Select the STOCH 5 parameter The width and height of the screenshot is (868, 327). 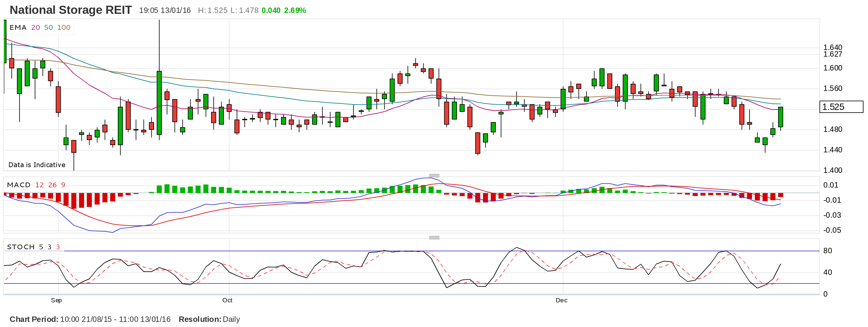click(41, 247)
